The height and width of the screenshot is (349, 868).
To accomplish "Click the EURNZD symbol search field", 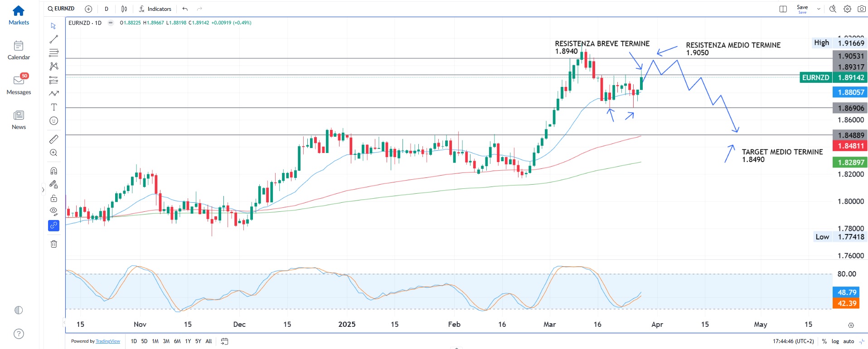I will coord(62,9).
